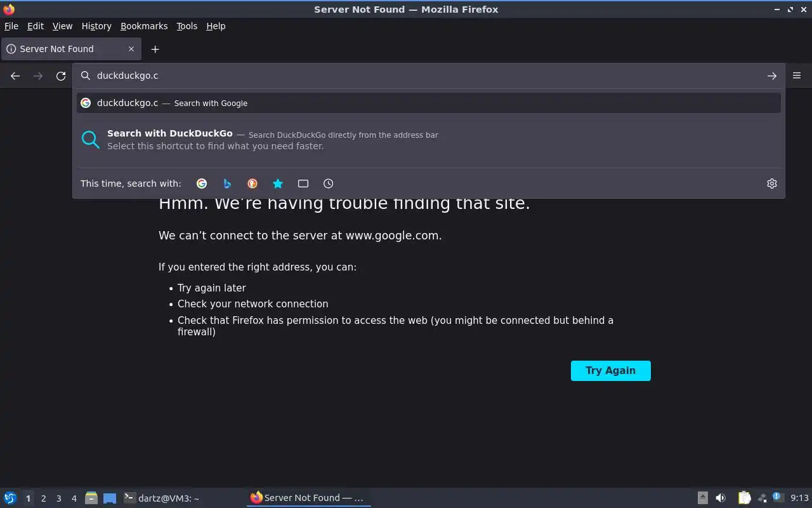
Task: Click the update notification tray icon
Action: coord(778,497)
